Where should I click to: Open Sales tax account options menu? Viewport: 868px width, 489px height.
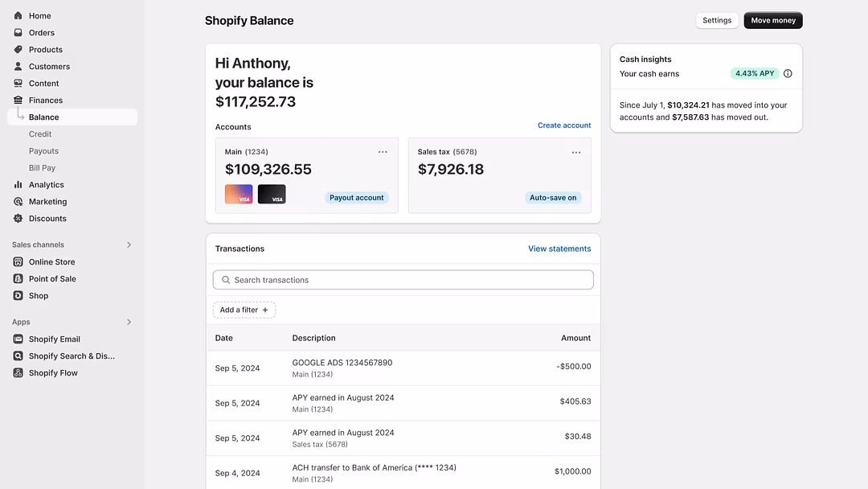(575, 152)
